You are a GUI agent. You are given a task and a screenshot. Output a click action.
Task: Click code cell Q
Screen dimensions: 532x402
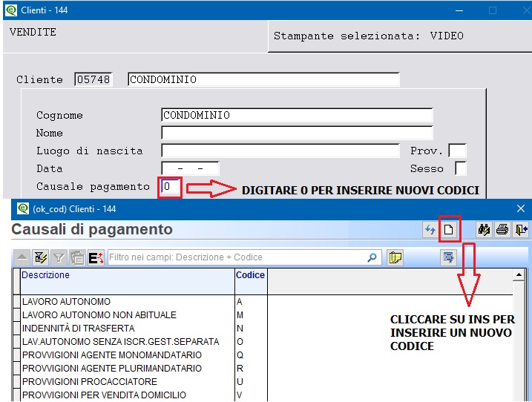(x=251, y=355)
